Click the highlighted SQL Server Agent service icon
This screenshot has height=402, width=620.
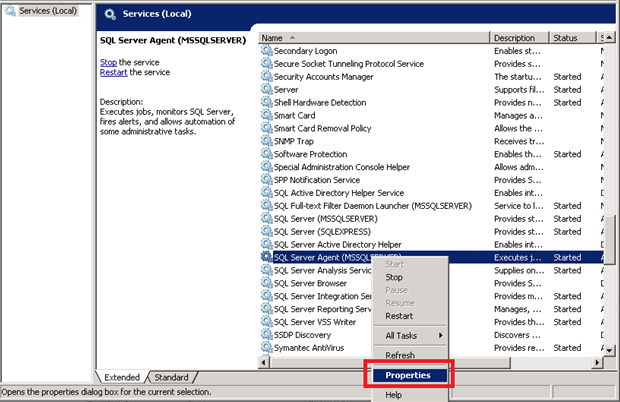tap(267, 257)
